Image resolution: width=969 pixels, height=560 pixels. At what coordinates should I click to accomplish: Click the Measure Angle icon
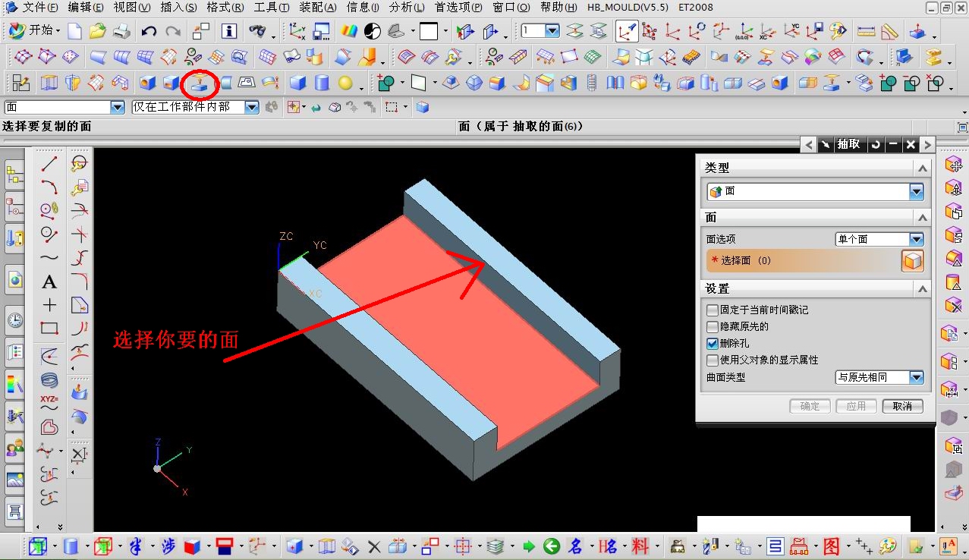click(x=889, y=32)
